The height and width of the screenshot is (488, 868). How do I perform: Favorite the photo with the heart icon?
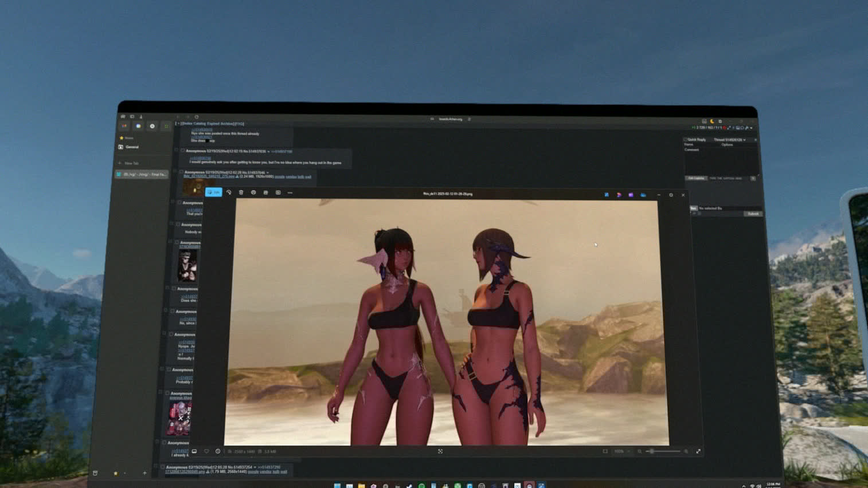coord(206,451)
